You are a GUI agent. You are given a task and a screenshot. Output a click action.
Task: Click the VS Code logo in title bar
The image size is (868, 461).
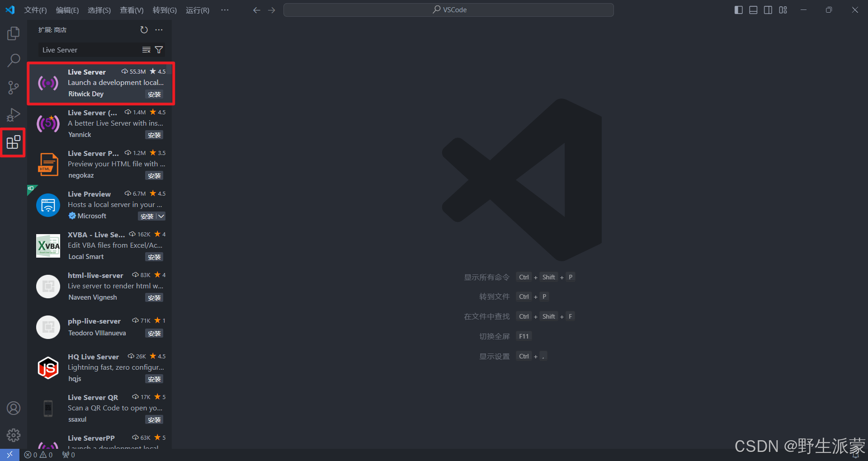[x=10, y=10]
